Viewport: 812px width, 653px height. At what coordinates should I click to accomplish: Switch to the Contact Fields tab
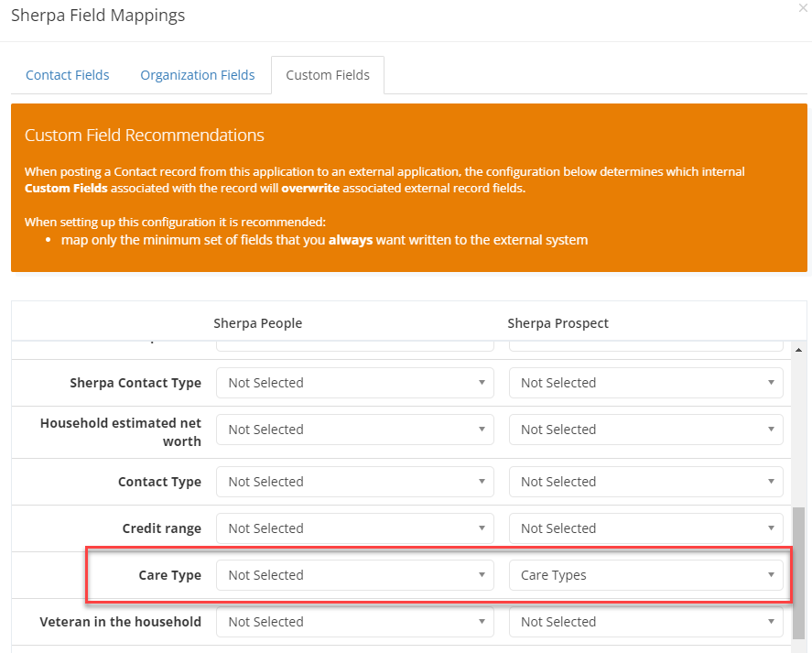click(68, 75)
